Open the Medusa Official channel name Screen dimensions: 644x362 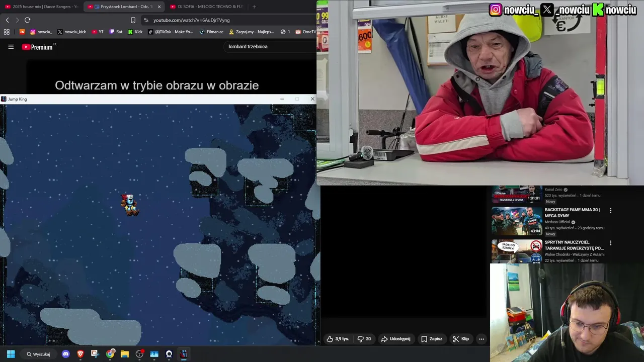(x=557, y=222)
